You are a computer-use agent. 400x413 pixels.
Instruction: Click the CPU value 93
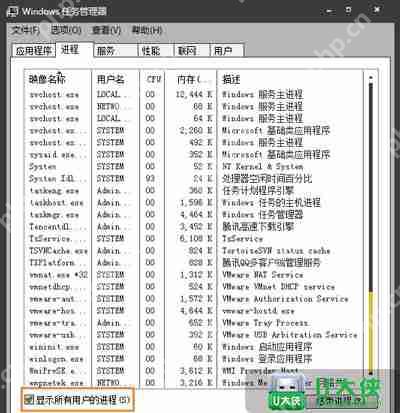click(x=150, y=178)
